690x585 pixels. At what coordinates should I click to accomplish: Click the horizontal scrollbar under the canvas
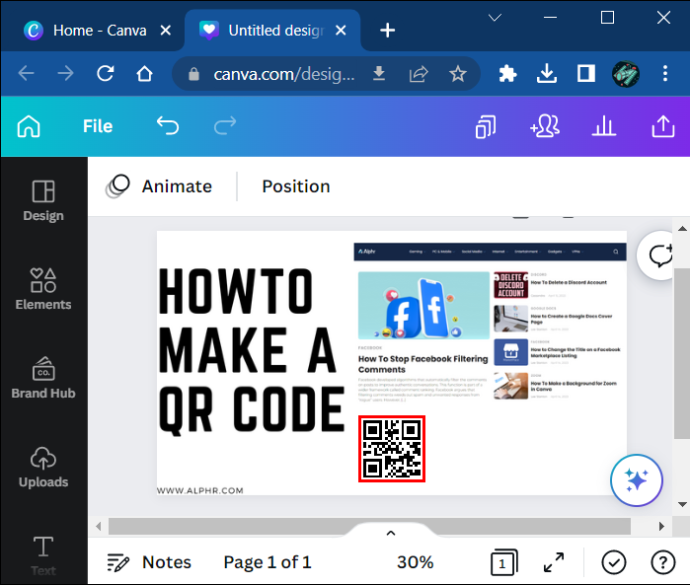(370, 526)
